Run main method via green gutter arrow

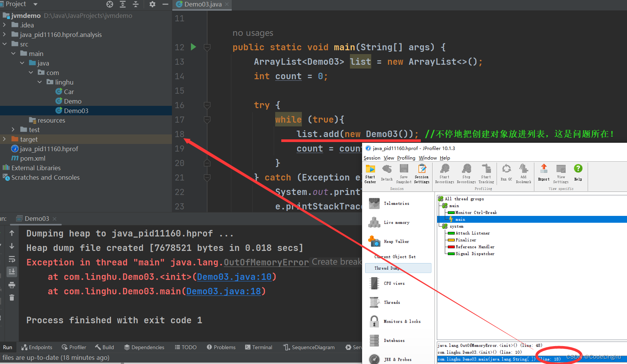(193, 47)
